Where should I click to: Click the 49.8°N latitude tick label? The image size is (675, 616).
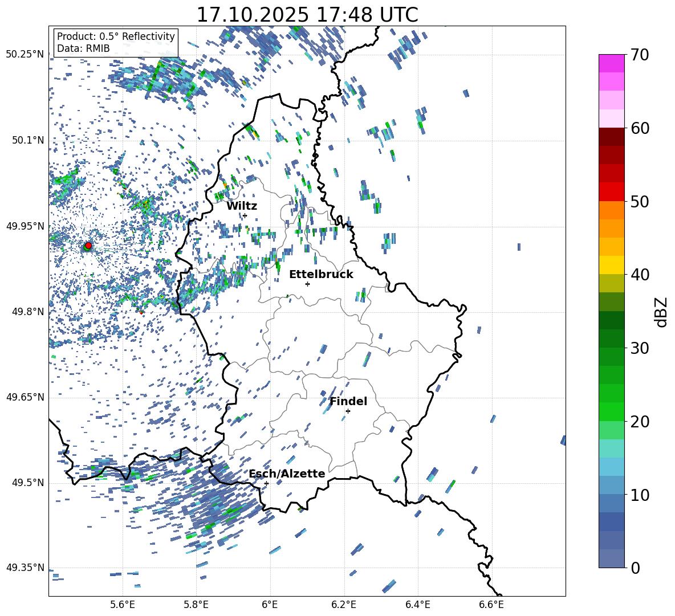25,312
